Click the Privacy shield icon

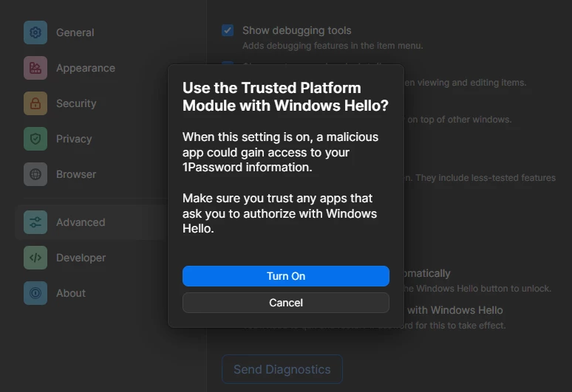point(35,139)
